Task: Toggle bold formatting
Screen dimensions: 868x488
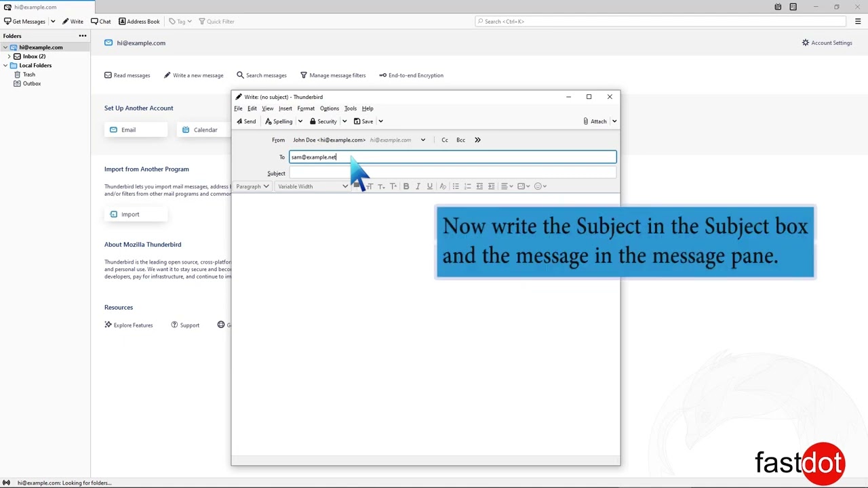Action: coord(406,186)
